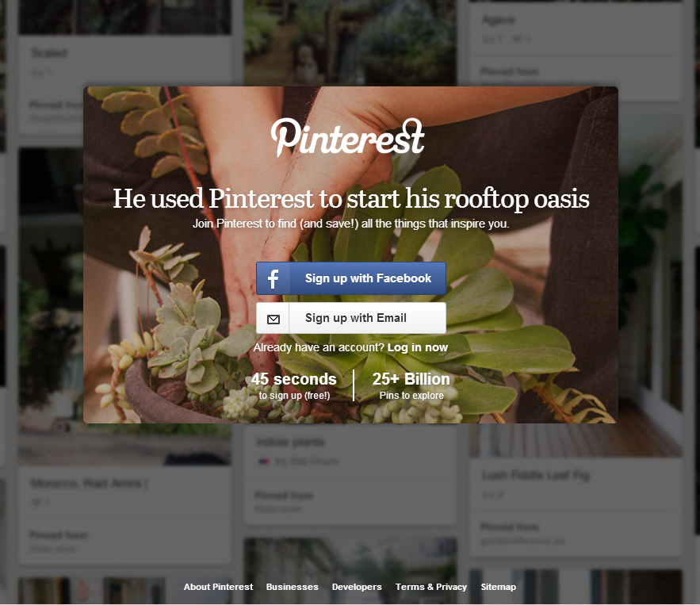The width and height of the screenshot is (700, 605).
Task: Choose Sign up with Email
Action: pyautogui.click(x=351, y=318)
